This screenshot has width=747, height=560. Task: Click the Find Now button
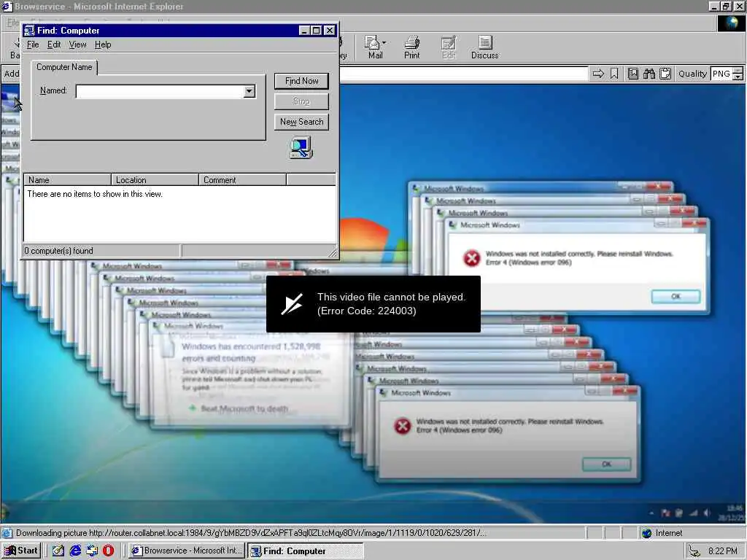(301, 81)
